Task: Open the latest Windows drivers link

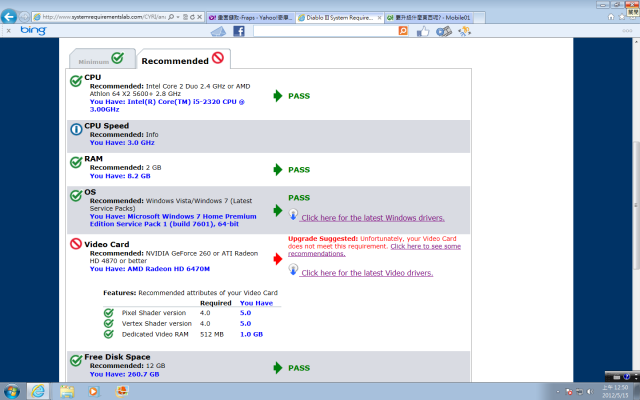Action: 373,218
